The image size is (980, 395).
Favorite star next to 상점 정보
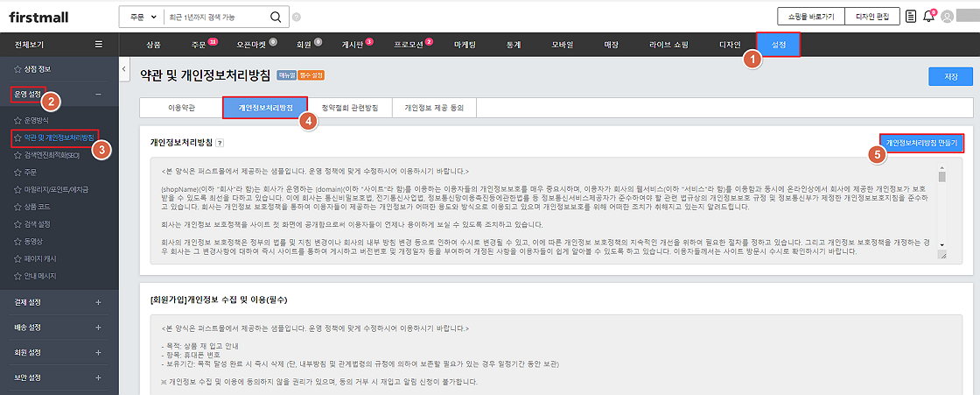pos(17,69)
